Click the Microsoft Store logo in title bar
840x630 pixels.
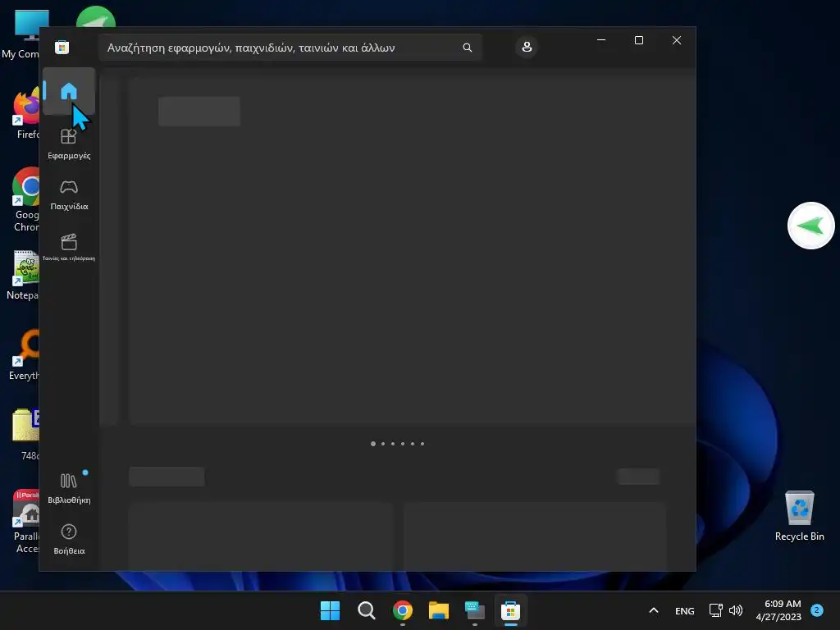(x=62, y=47)
